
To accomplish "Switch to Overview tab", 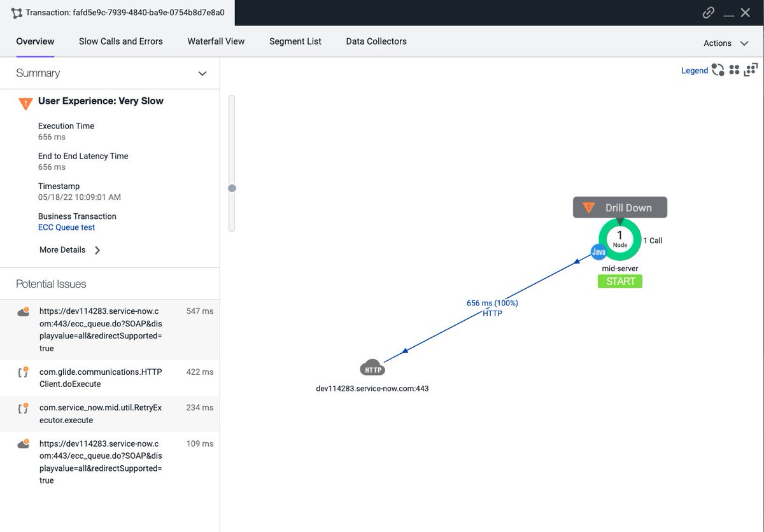I will tap(35, 41).
